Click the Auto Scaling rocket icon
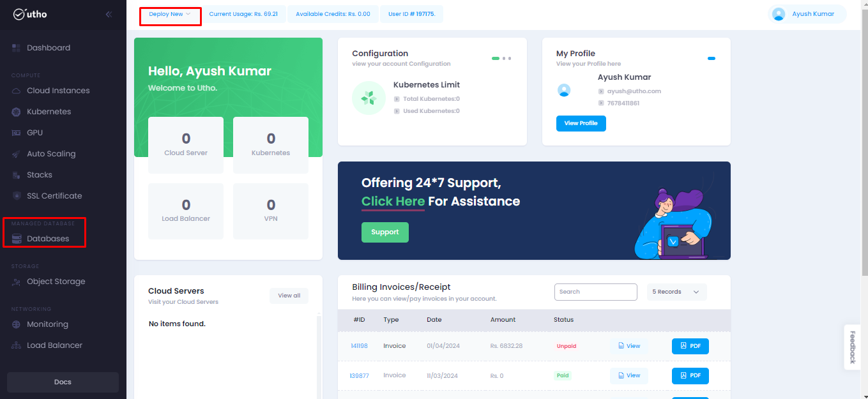868x399 pixels. [x=16, y=154]
